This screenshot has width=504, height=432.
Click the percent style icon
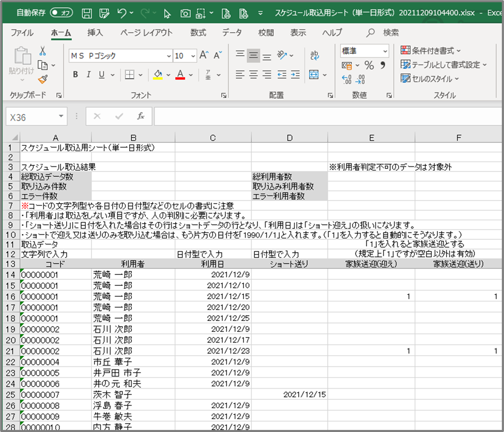[369, 65]
